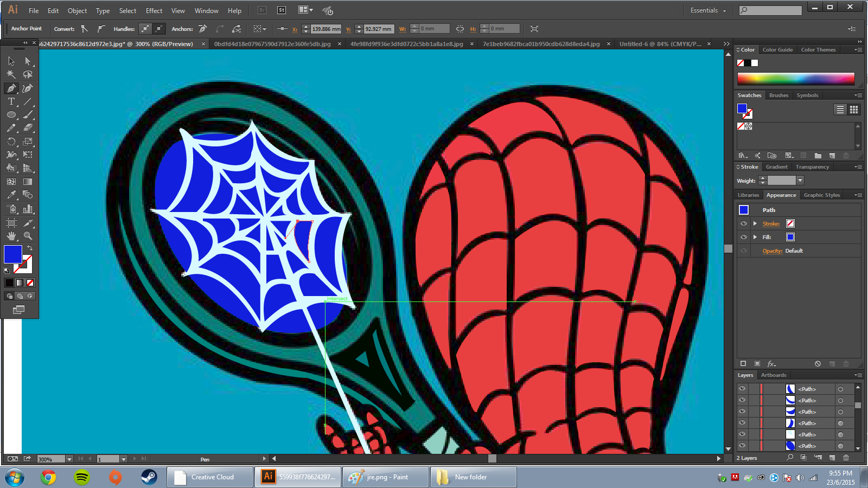Select the Shape Builder tool
Screen dimensions: 868x488
[x=11, y=168]
